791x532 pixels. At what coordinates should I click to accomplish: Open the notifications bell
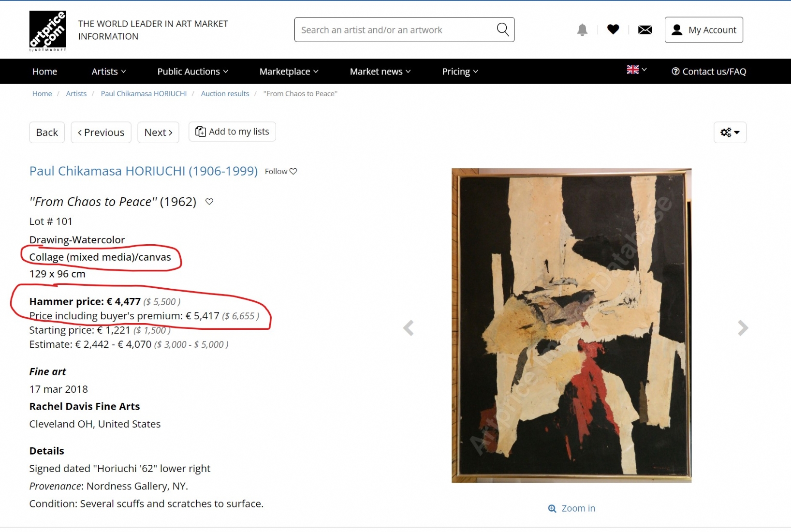pos(582,30)
